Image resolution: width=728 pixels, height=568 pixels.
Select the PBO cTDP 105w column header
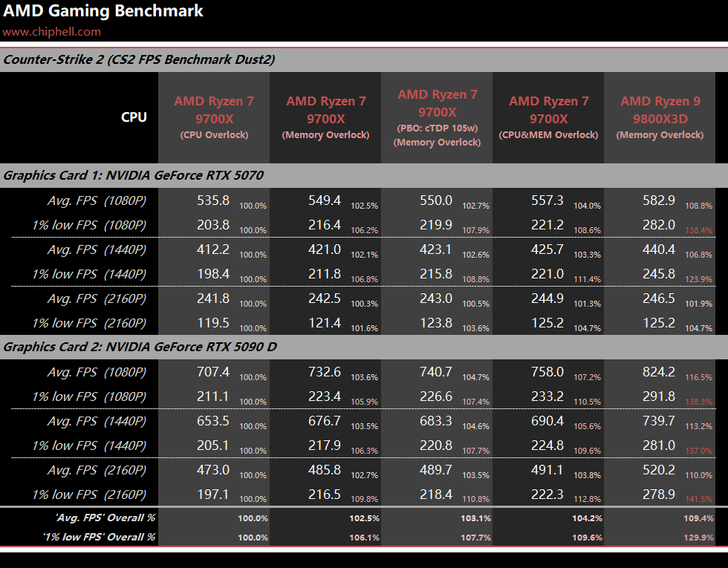pos(437,117)
